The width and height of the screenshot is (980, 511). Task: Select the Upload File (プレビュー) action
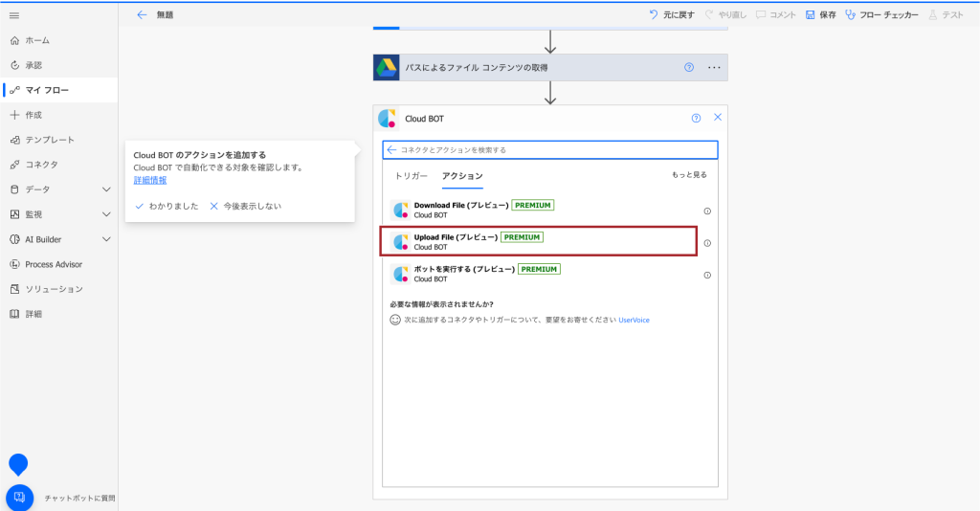pyautogui.click(x=539, y=242)
